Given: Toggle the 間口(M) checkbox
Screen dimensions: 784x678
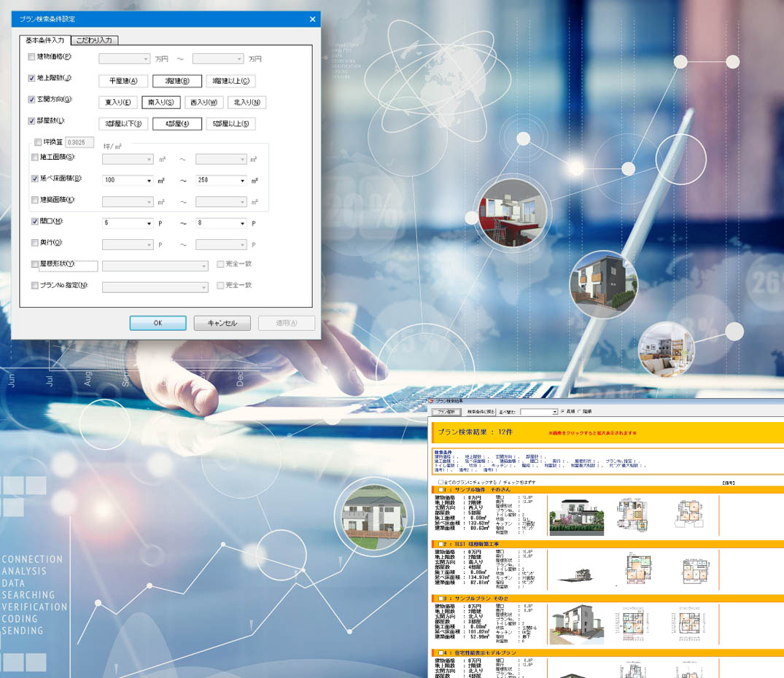Looking at the screenshot, I should point(34,222).
